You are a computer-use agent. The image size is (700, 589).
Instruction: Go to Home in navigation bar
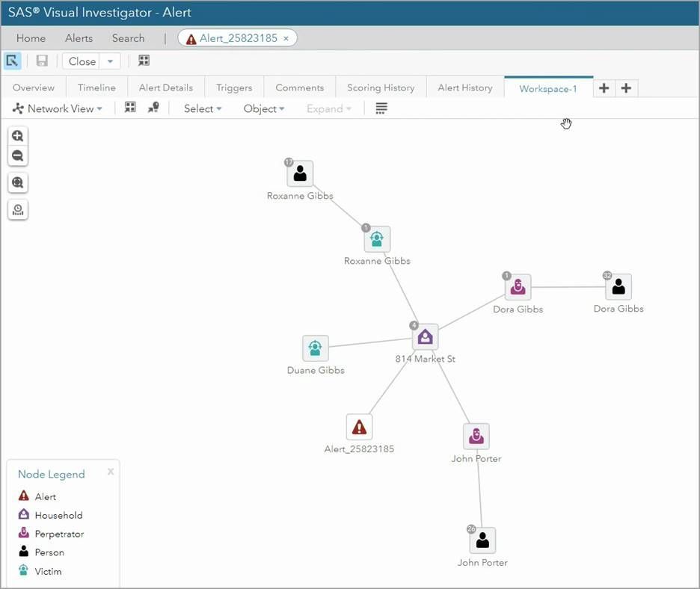coord(31,38)
